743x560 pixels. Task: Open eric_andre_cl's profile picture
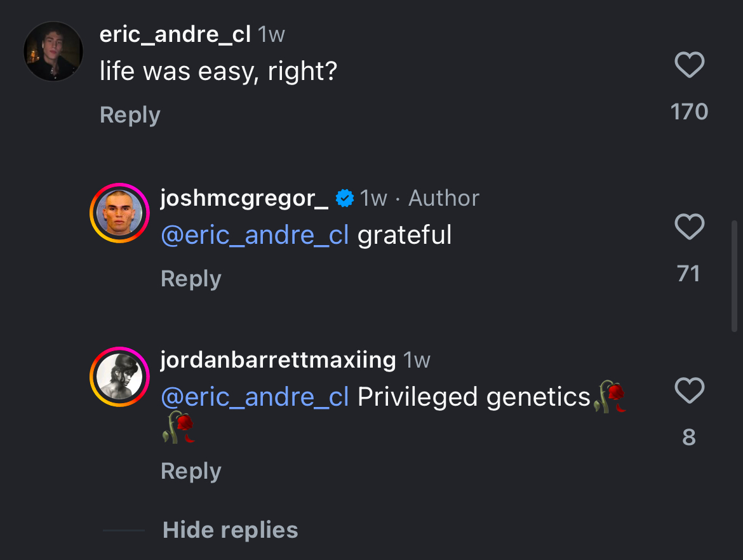pyautogui.click(x=54, y=51)
